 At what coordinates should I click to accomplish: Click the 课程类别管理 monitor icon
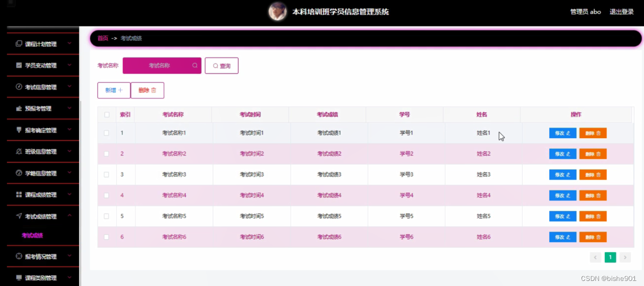[x=19, y=278]
